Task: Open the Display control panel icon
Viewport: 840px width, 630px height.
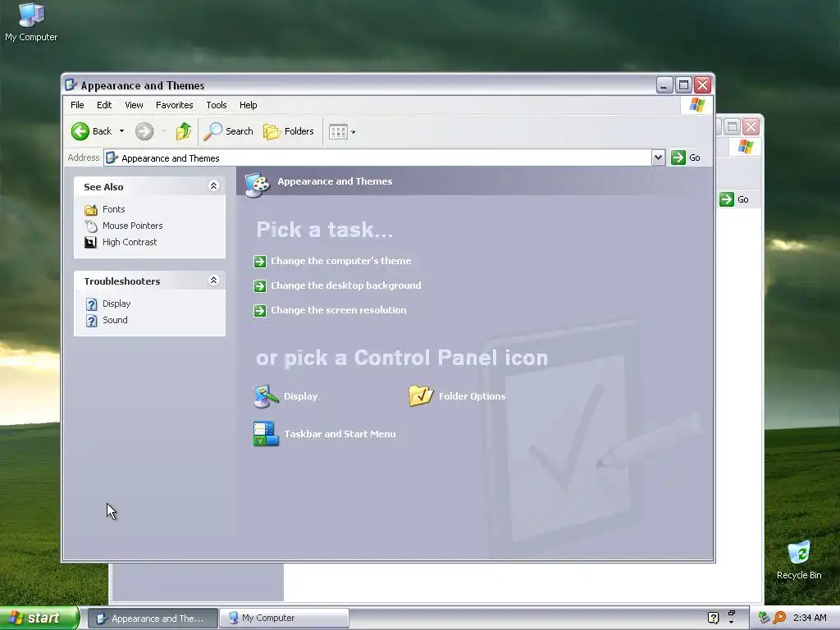Action: pyautogui.click(x=266, y=396)
